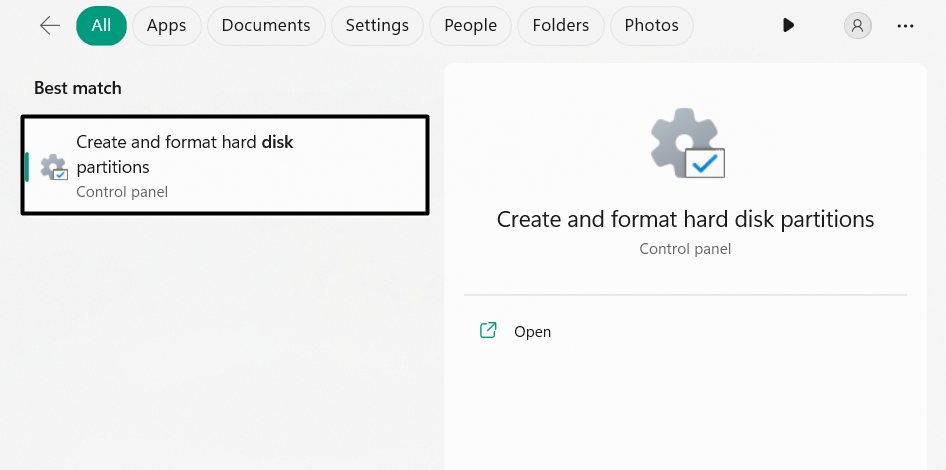Switch to the Settings filter tab

coord(377,26)
